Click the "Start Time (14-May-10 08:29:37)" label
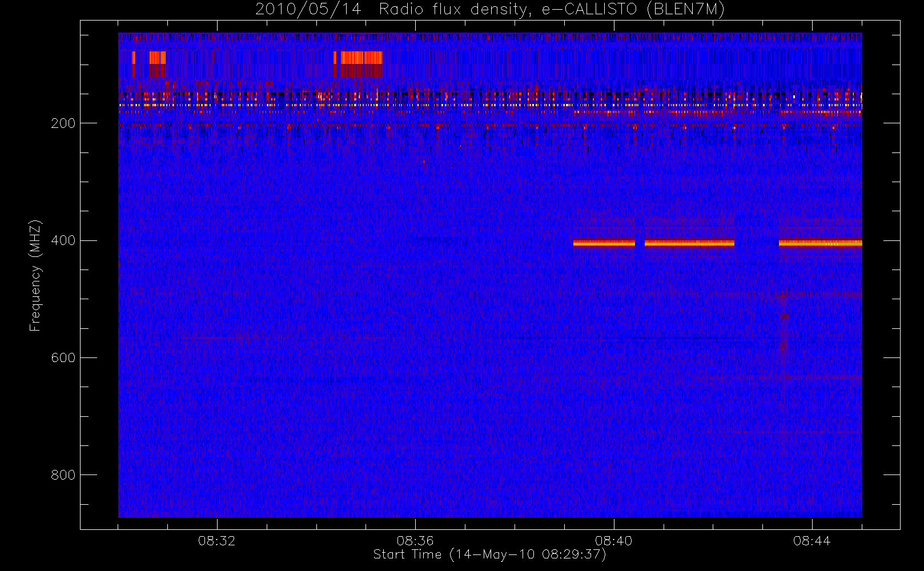This screenshot has height=571, width=924. pos(489,554)
